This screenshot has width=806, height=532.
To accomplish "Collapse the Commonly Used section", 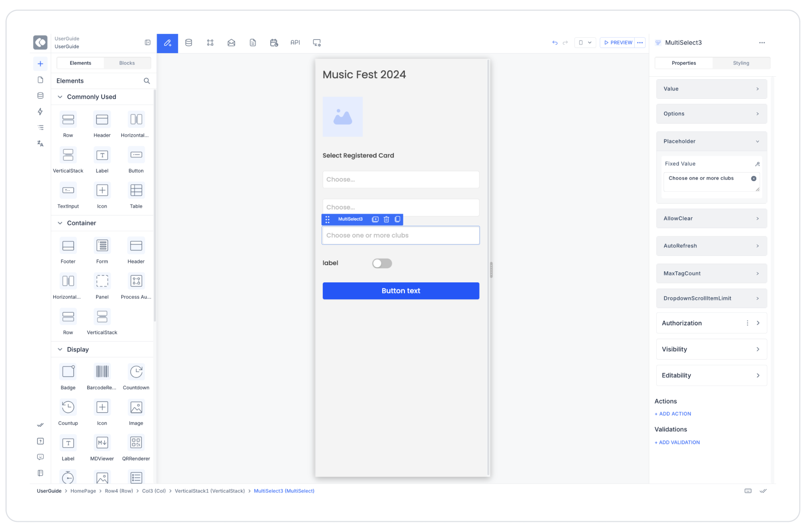I will [x=60, y=97].
